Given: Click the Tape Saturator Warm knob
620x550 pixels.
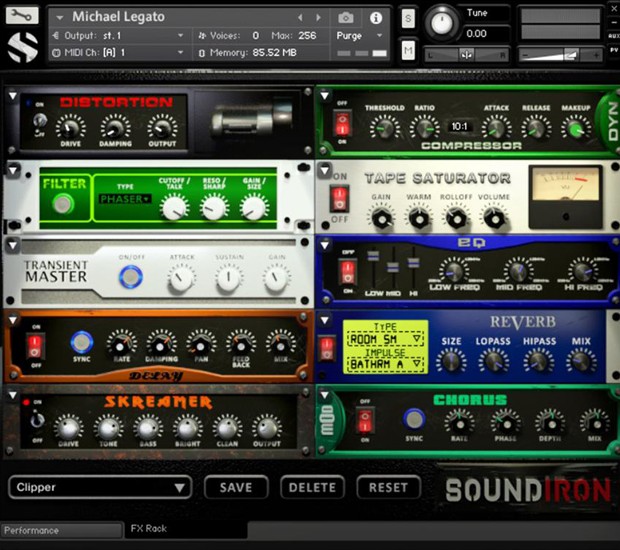Looking at the screenshot, I should pos(419,218).
